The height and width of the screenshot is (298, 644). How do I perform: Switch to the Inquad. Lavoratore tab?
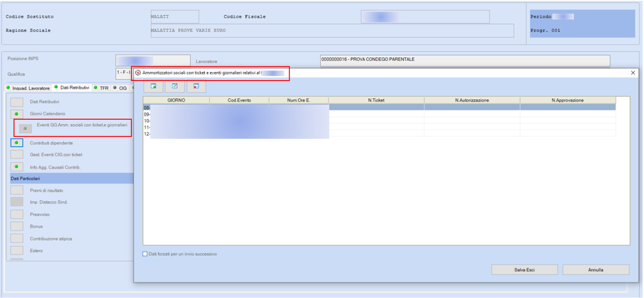coord(28,88)
